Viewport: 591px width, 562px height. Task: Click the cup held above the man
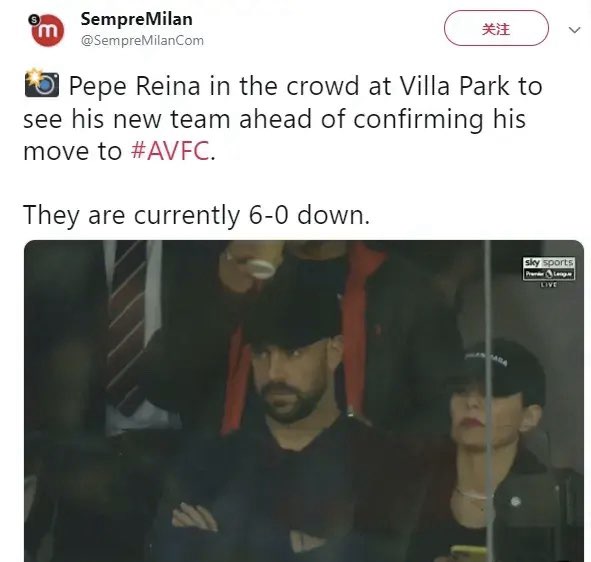260,268
